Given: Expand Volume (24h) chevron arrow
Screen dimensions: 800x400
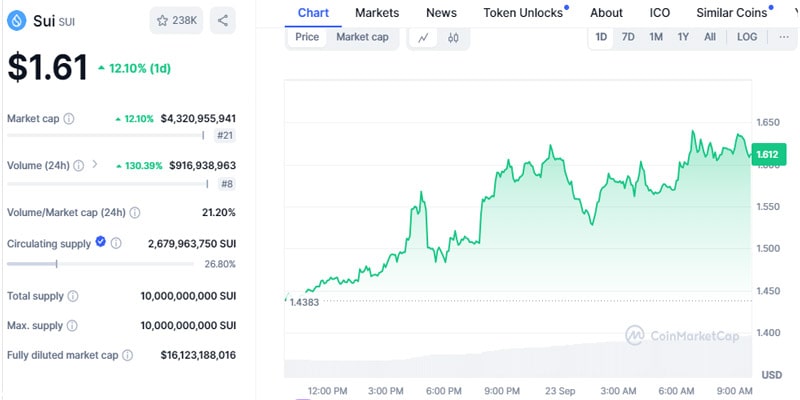Looking at the screenshot, I should [x=94, y=164].
